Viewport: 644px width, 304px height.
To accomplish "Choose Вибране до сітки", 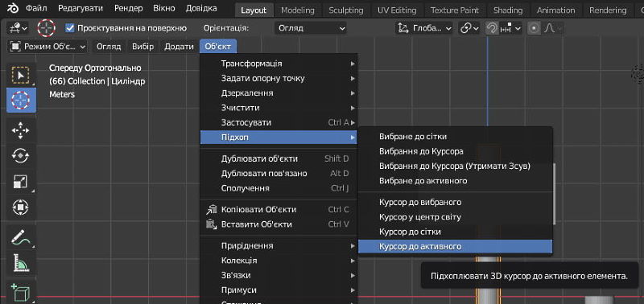I will pos(455,137).
